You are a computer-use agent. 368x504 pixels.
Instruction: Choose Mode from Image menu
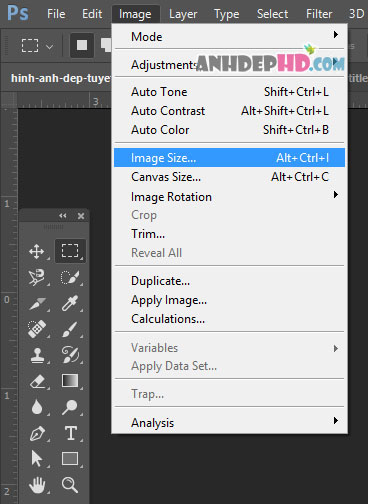[229, 37]
